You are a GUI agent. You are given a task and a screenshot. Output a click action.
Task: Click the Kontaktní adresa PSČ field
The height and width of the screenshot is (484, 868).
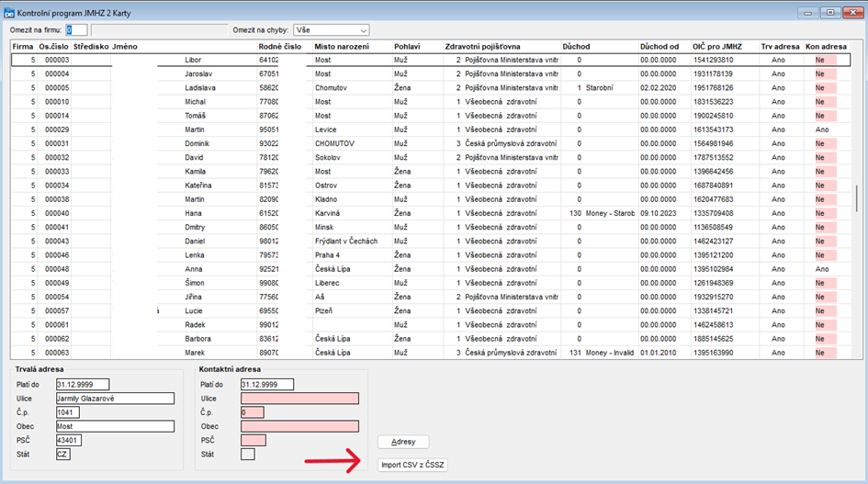coord(254,441)
